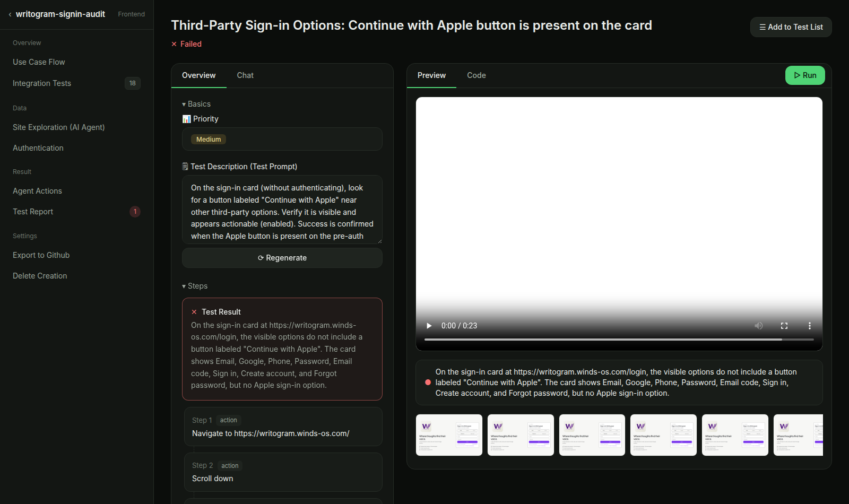
Task: Switch to the Chat tab
Action: tap(245, 75)
